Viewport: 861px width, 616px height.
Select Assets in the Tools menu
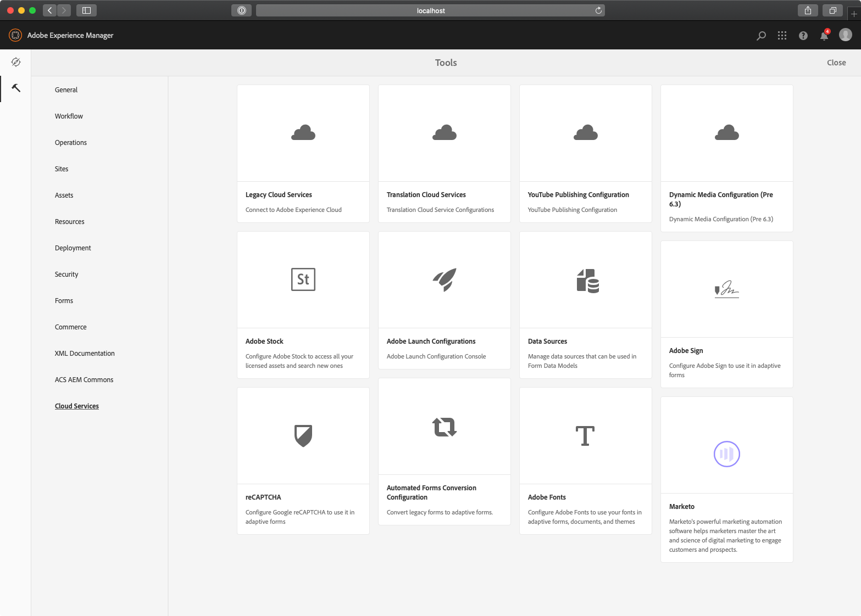coord(64,195)
